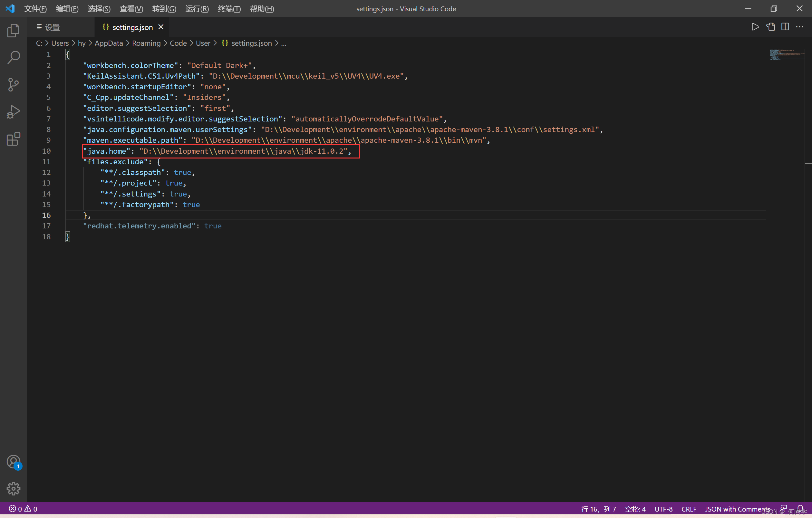Open the Manage gear icon
The height and width of the screenshot is (518, 812).
pos(13,488)
